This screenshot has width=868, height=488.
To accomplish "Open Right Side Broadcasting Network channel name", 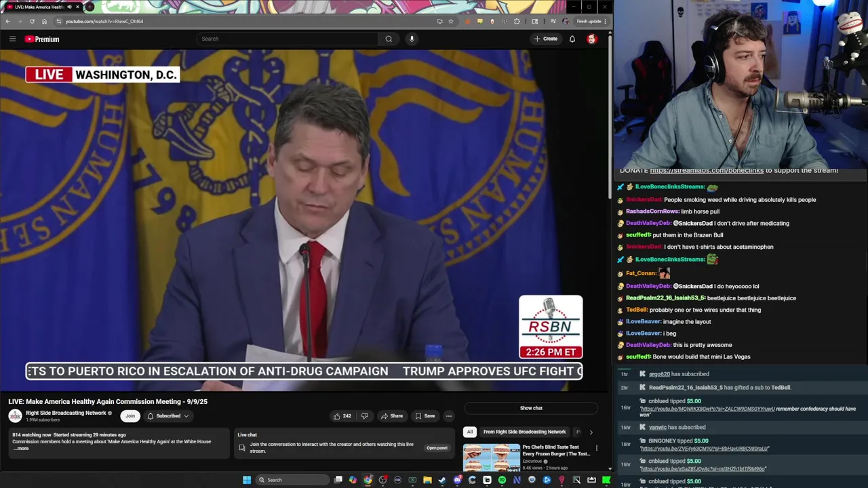I will [66, 413].
